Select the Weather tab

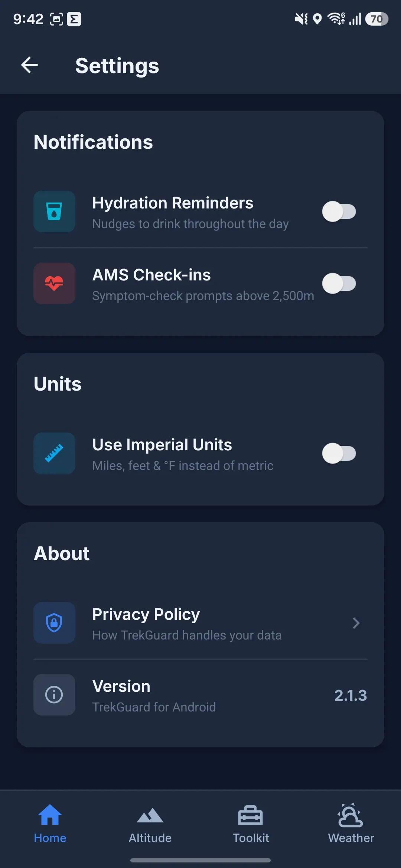point(351,823)
